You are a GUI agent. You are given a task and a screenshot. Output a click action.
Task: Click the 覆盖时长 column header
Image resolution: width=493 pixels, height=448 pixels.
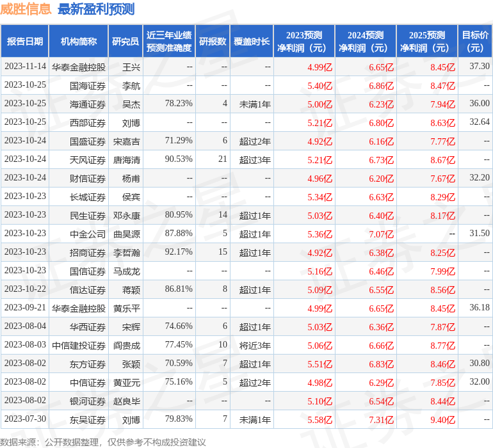[x=252, y=41]
